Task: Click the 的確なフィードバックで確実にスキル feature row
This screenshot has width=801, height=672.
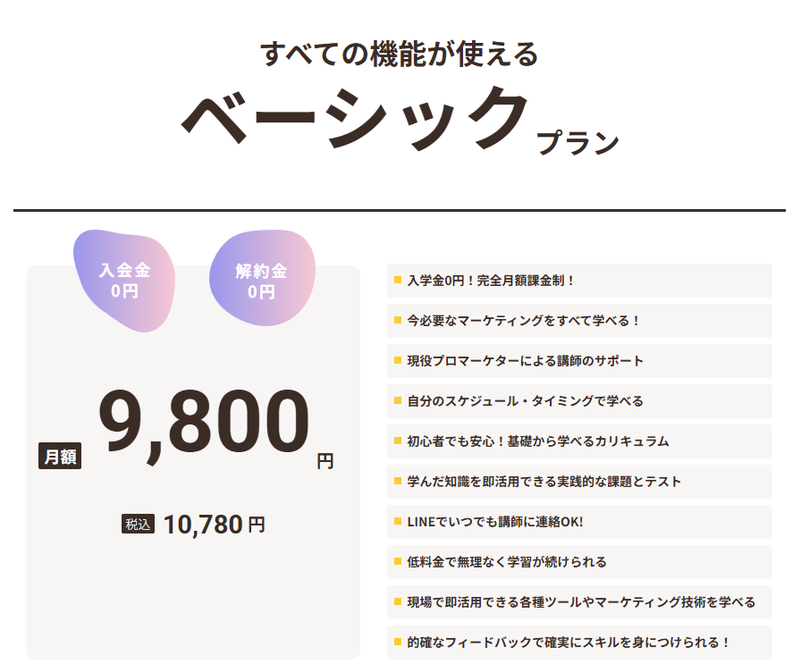Action: pyautogui.click(x=579, y=643)
